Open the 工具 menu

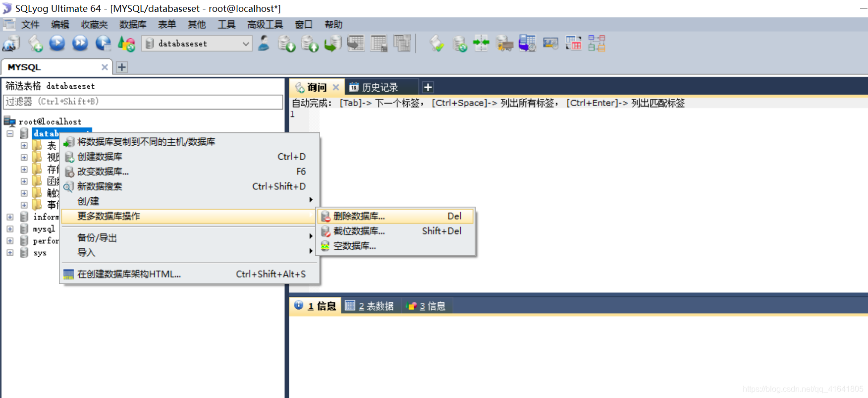[226, 24]
